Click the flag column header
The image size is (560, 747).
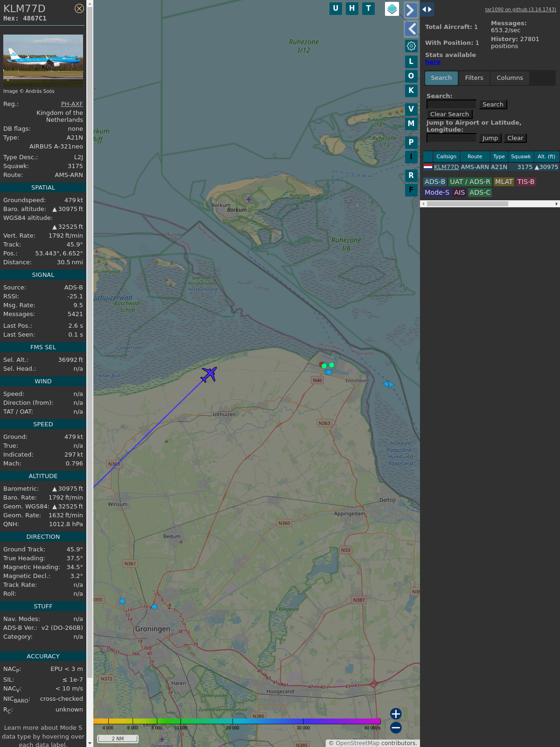point(428,157)
